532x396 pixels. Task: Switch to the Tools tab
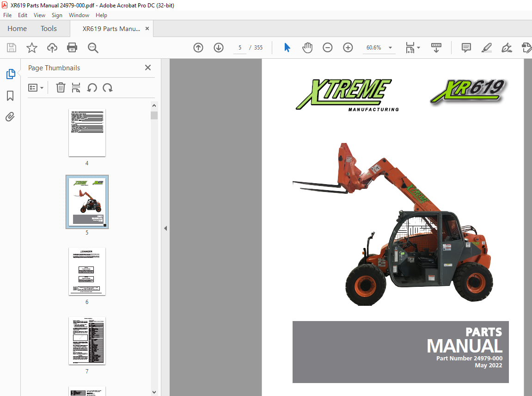pyautogui.click(x=49, y=29)
